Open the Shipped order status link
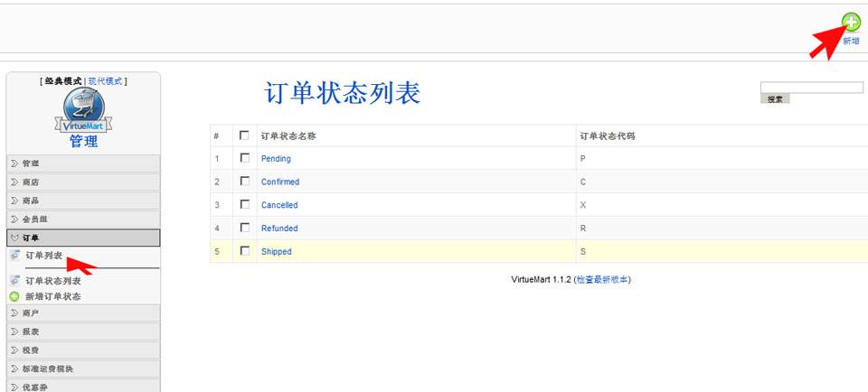868x392 pixels. click(x=277, y=252)
